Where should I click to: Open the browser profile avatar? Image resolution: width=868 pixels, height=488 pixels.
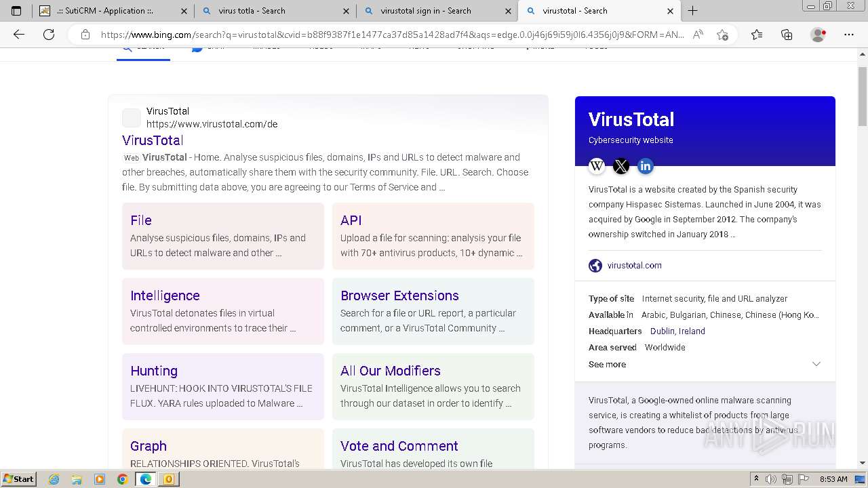pyautogui.click(x=818, y=35)
